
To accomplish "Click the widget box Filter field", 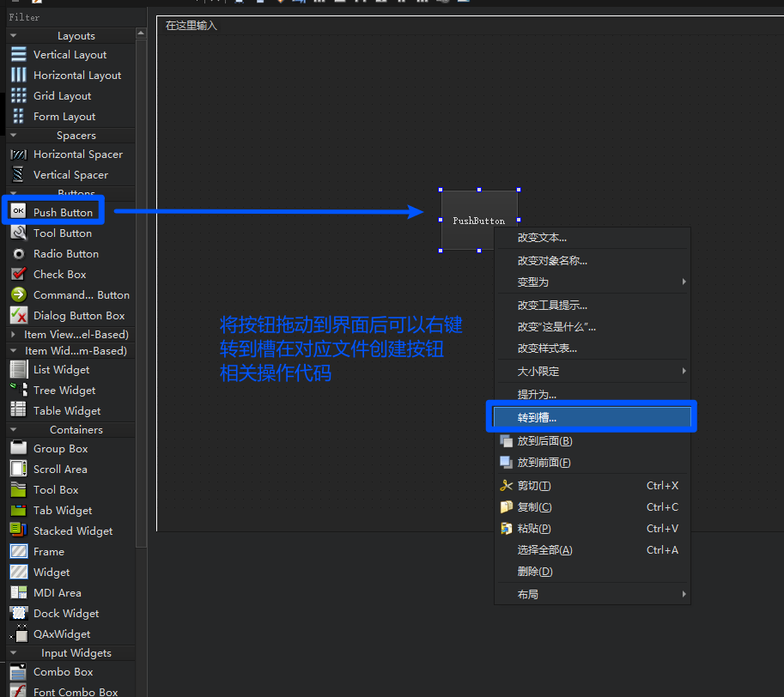I will (76, 17).
